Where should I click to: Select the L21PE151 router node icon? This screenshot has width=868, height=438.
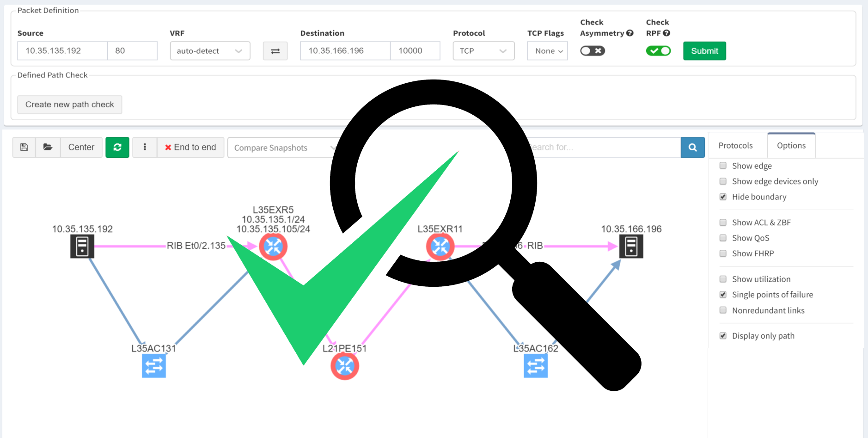(345, 366)
